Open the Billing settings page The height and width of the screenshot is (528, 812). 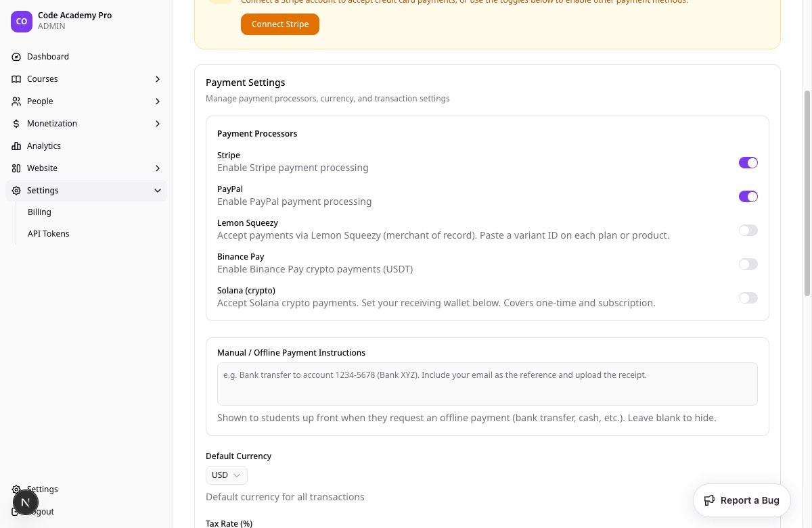pyautogui.click(x=39, y=212)
